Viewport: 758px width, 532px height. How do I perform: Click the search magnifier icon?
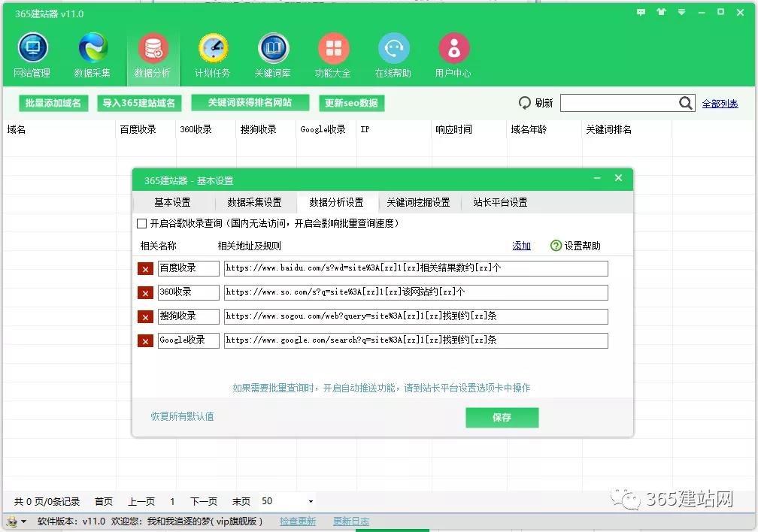pos(686,103)
